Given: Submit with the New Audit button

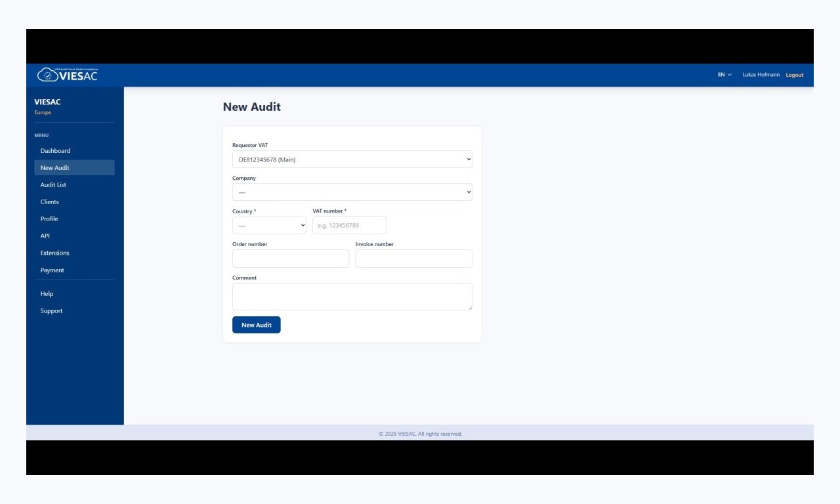Looking at the screenshot, I should coord(257,325).
